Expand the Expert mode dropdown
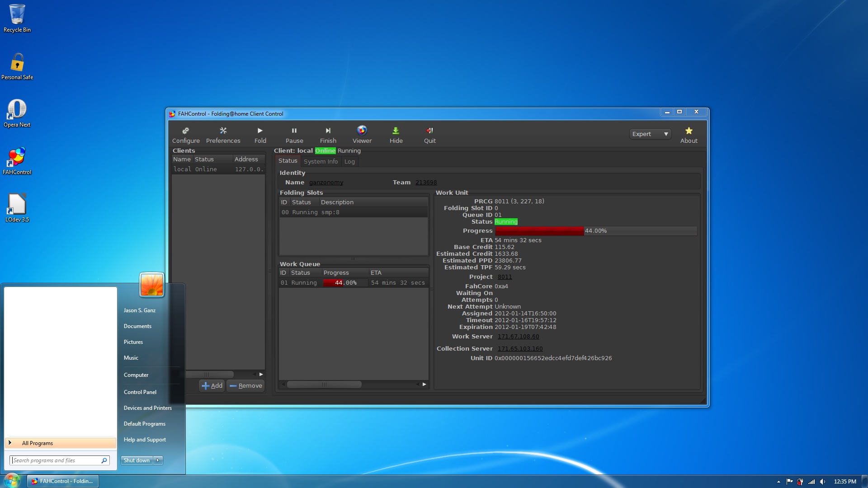Screen dimensions: 868x488 pyautogui.click(x=650, y=134)
